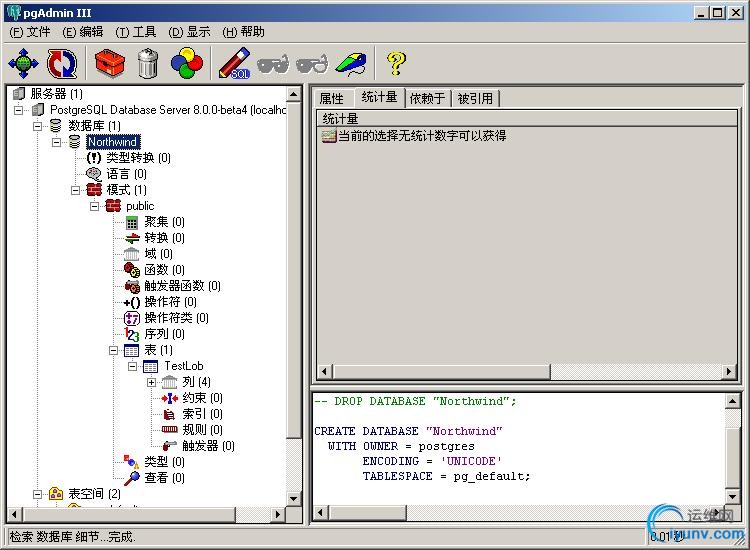Click the 当前的选择无统计数字可以获得 row
Screen dimensions: 750x550
[x=414, y=136]
